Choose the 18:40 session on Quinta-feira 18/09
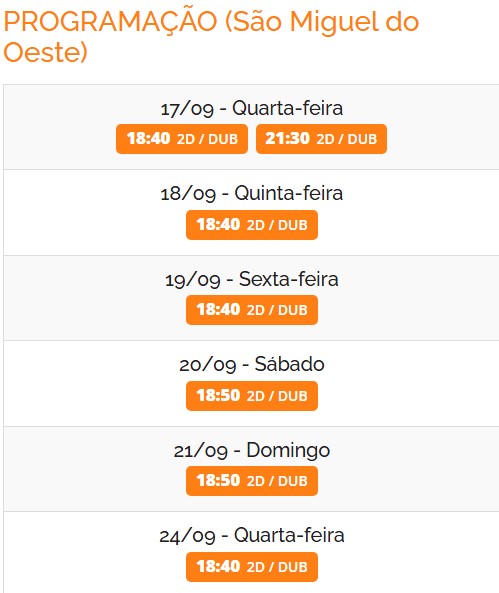This screenshot has width=499, height=593. pos(252,225)
